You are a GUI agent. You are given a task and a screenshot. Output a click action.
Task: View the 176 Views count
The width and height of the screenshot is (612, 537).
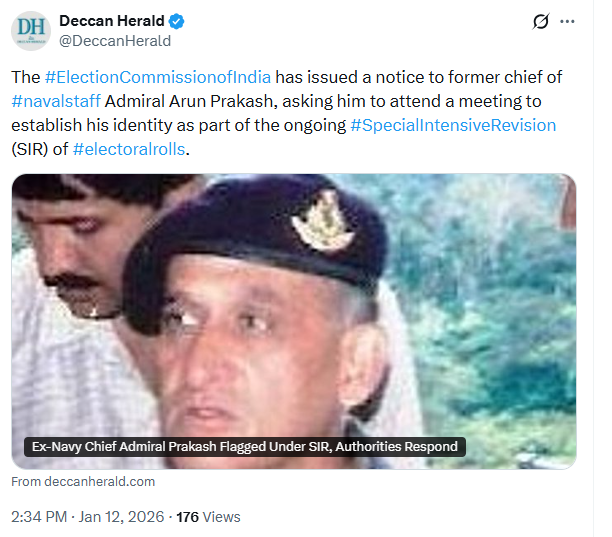tap(208, 517)
